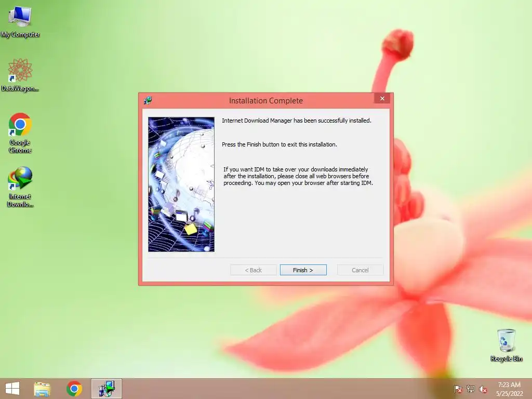Click the disabled Back button
The width and height of the screenshot is (532, 399).
coord(253,270)
